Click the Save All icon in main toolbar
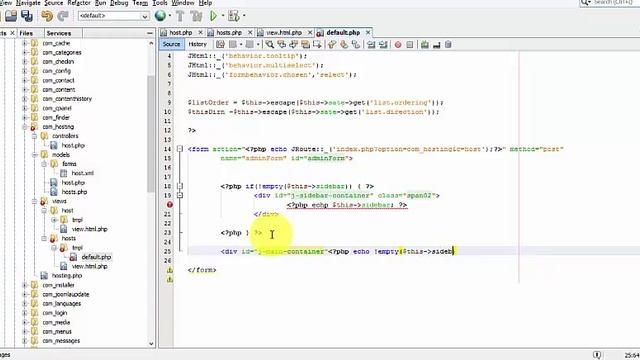 tap(27, 16)
